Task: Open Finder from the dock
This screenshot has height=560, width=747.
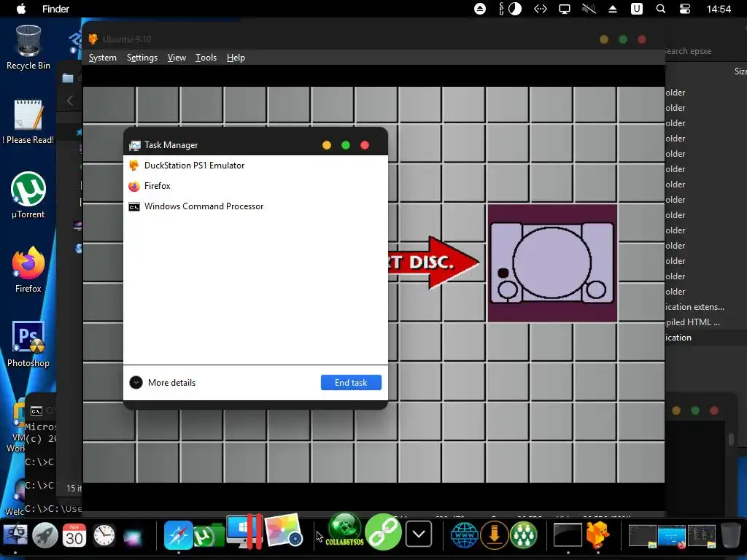Action: (15, 535)
